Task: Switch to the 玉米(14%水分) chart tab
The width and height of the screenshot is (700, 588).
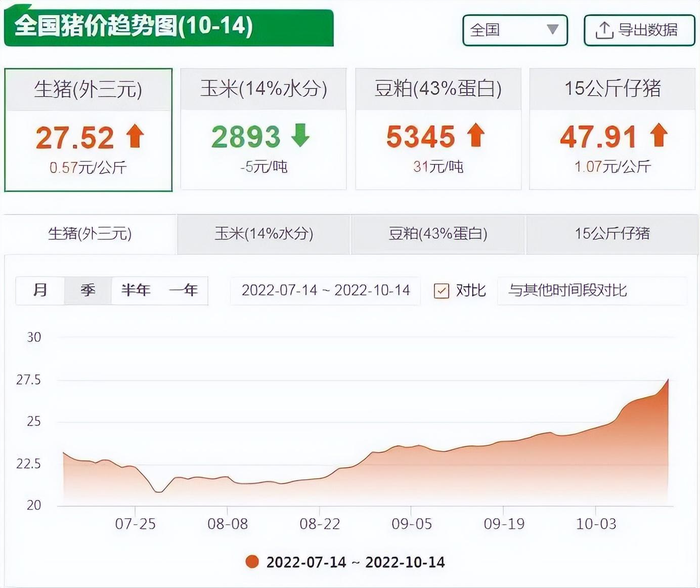Action: click(x=264, y=234)
